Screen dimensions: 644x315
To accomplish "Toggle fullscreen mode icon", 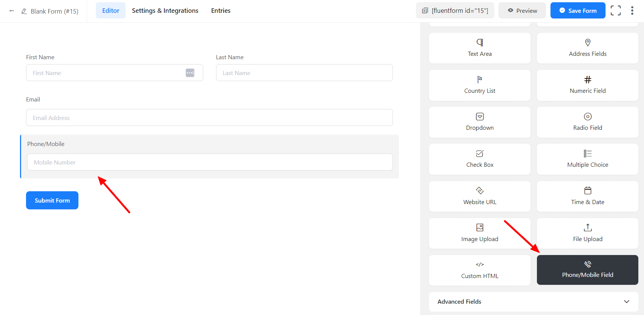I will pos(615,11).
